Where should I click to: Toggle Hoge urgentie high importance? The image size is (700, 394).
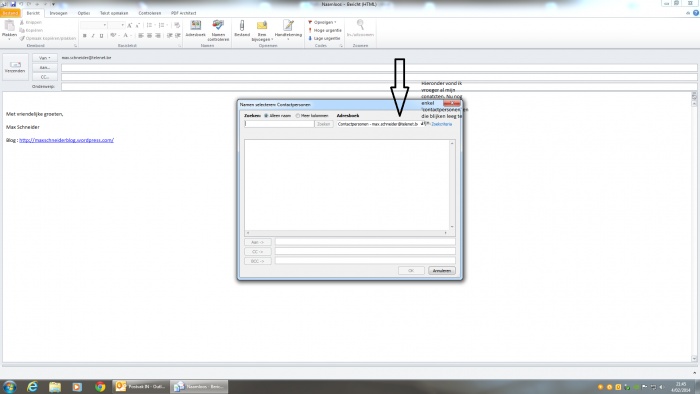coord(325,30)
